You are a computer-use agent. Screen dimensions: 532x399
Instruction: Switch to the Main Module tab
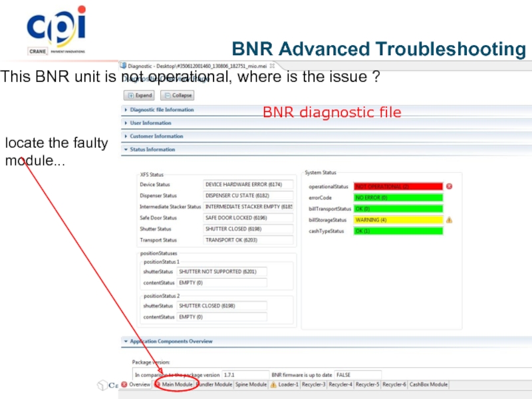pos(174,384)
